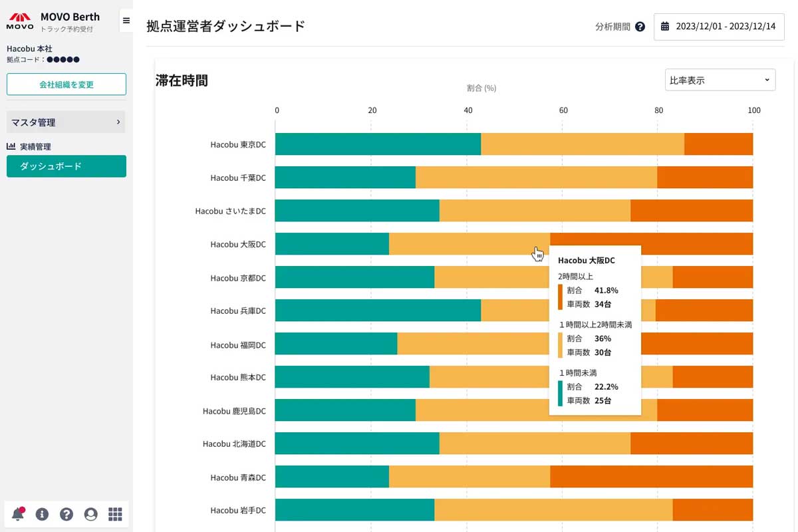Open the help question mark icon in the bottom bar
The height and width of the screenshot is (532, 798).
pos(66,514)
